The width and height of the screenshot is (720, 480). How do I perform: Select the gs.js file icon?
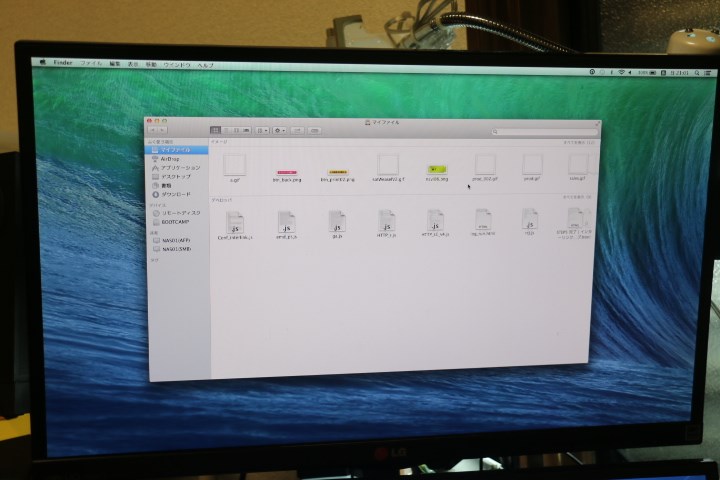(337, 222)
